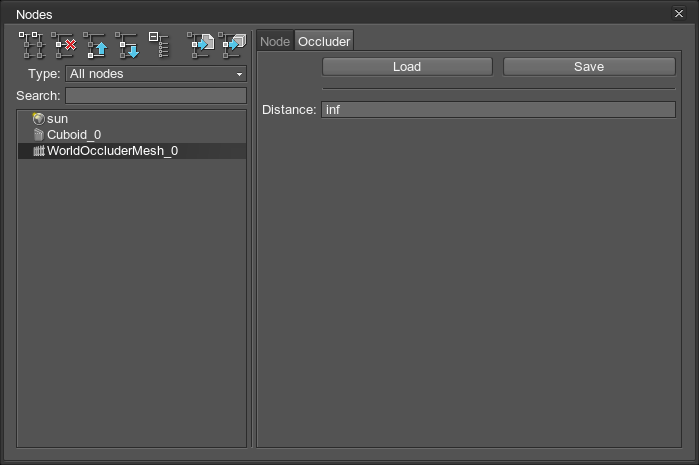Image resolution: width=699 pixels, height=465 pixels.
Task: Open the Type dropdown showing All nodes
Action: point(155,74)
